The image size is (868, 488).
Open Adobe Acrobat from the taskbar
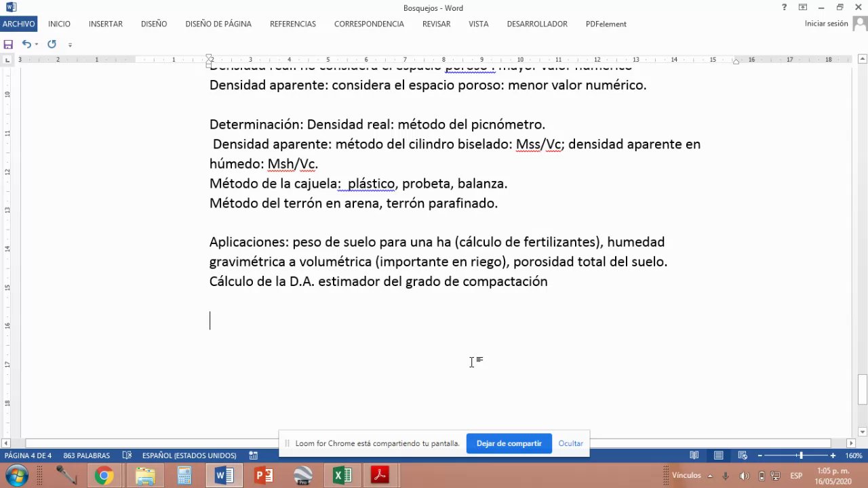pos(380,476)
